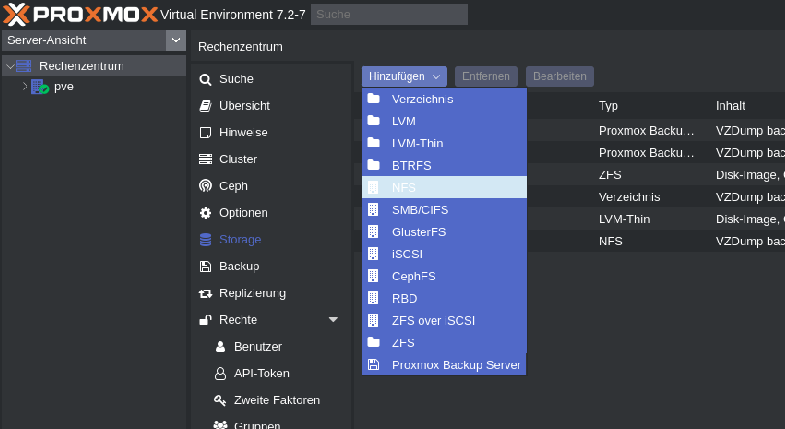
Task: Click the Suche magnifier icon in sidebar
Action: [205, 79]
